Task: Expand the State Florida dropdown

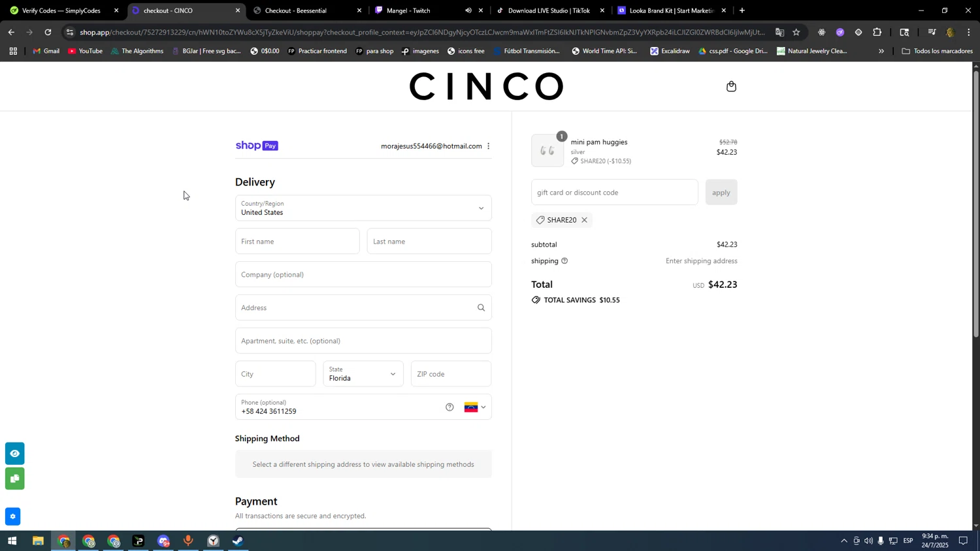Action: [x=363, y=374]
